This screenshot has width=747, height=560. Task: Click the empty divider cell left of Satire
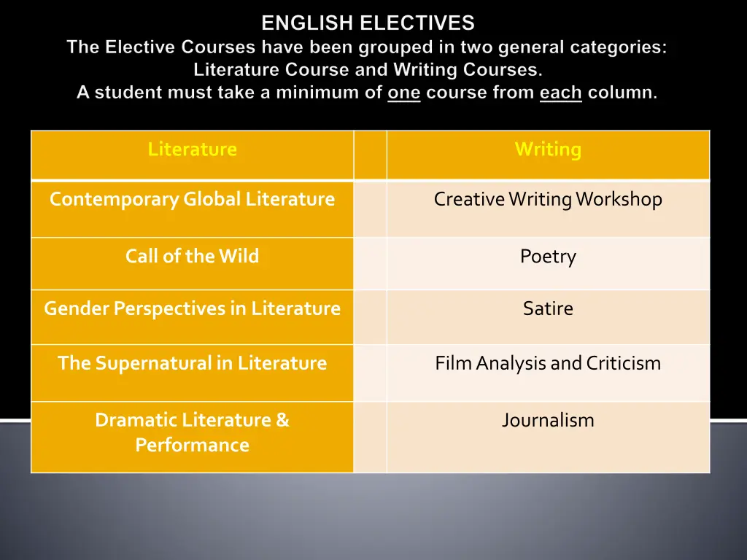tap(370, 317)
